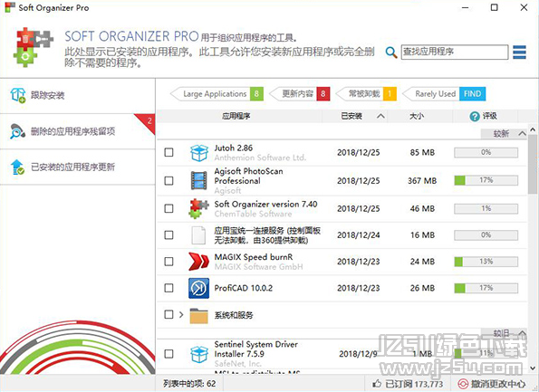Select the Jutoh 2.86 row name
Viewport: 539px width, 392px height.
[x=234, y=148]
